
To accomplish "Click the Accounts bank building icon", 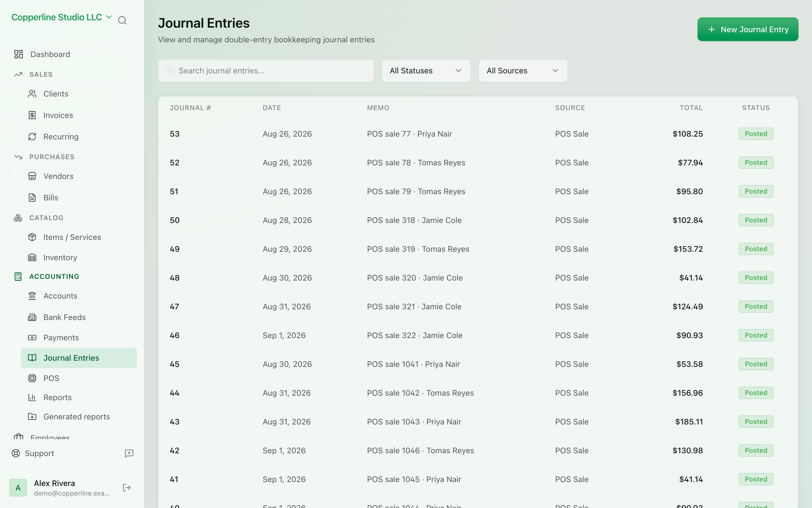I will tap(32, 296).
